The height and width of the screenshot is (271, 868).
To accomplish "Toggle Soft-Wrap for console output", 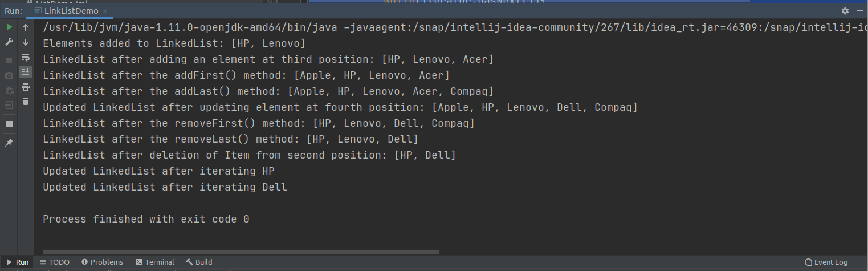I will click(26, 57).
